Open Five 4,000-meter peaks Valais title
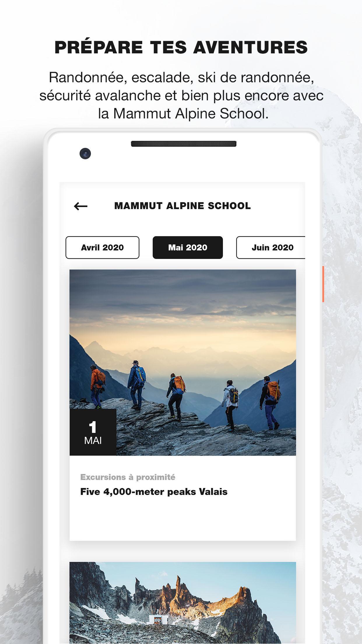The width and height of the screenshot is (362, 644). coord(154,492)
